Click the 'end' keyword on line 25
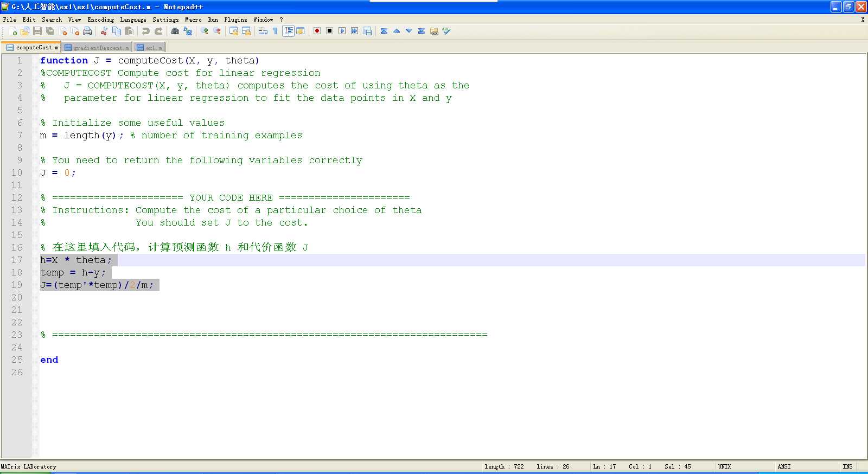 tap(49, 360)
